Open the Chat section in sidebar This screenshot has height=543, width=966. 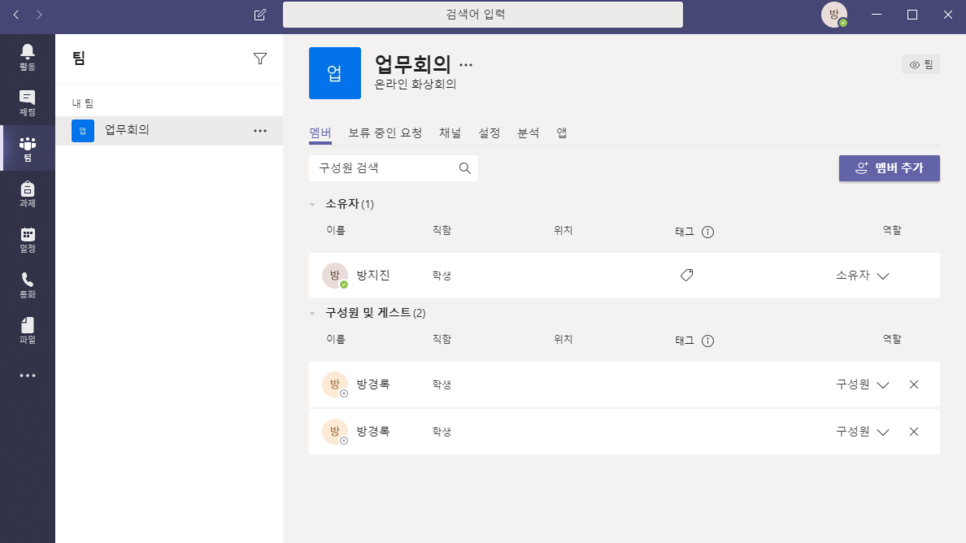pos(27,103)
